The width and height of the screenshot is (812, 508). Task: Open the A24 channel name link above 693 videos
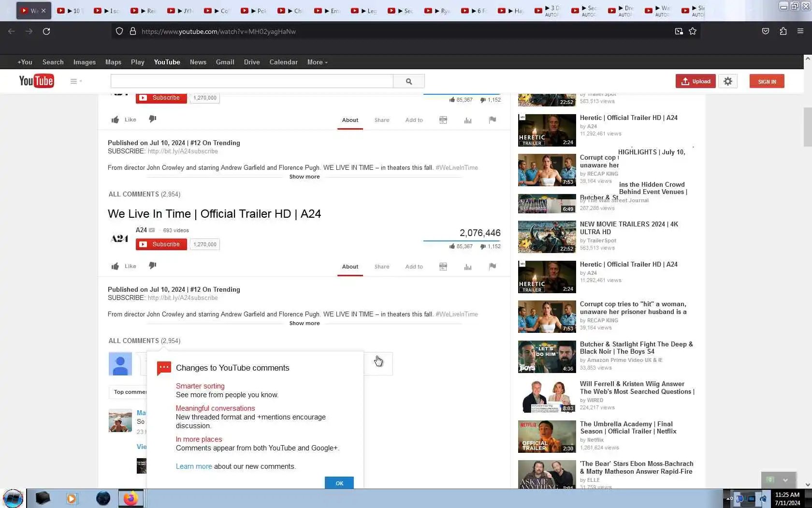[x=141, y=230]
